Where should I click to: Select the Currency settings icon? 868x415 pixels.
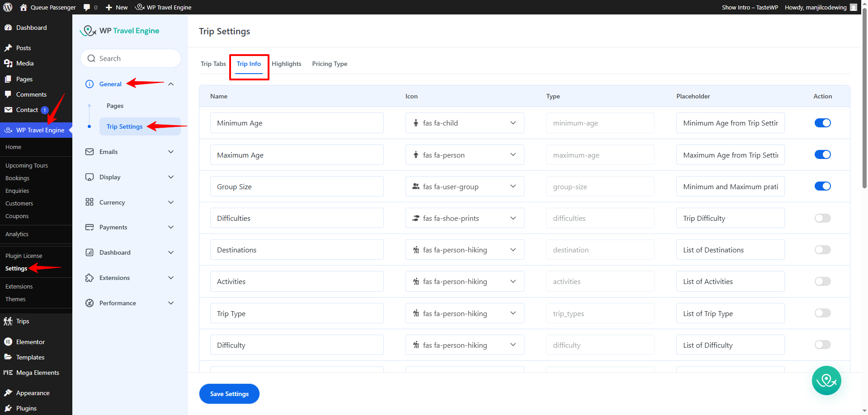[89, 202]
